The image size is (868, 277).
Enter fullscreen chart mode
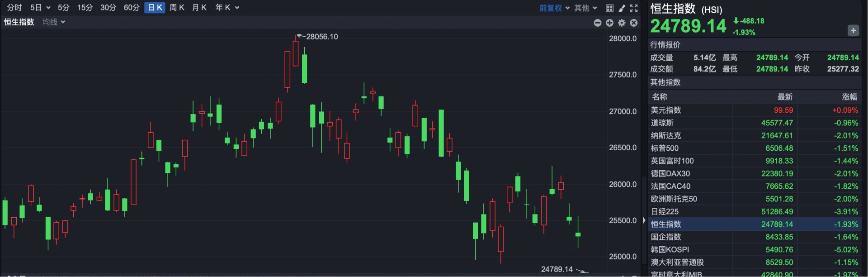click(x=634, y=8)
